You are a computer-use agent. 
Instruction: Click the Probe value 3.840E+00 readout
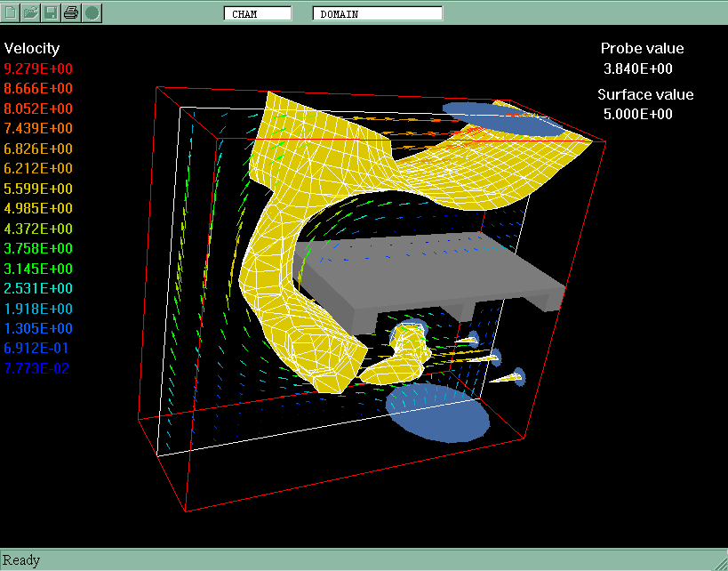coord(631,68)
